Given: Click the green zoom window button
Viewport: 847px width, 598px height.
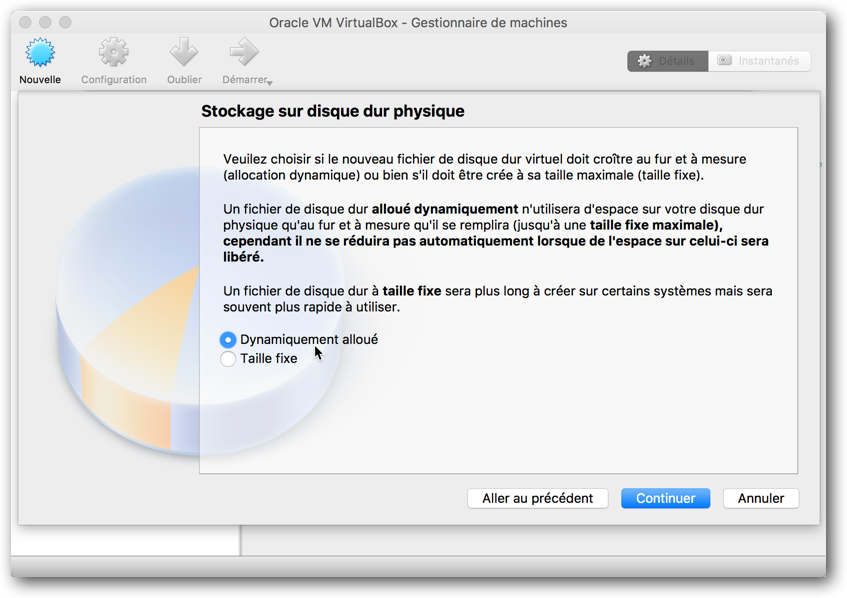Looking at the screenshot, I should click(65, 22).
